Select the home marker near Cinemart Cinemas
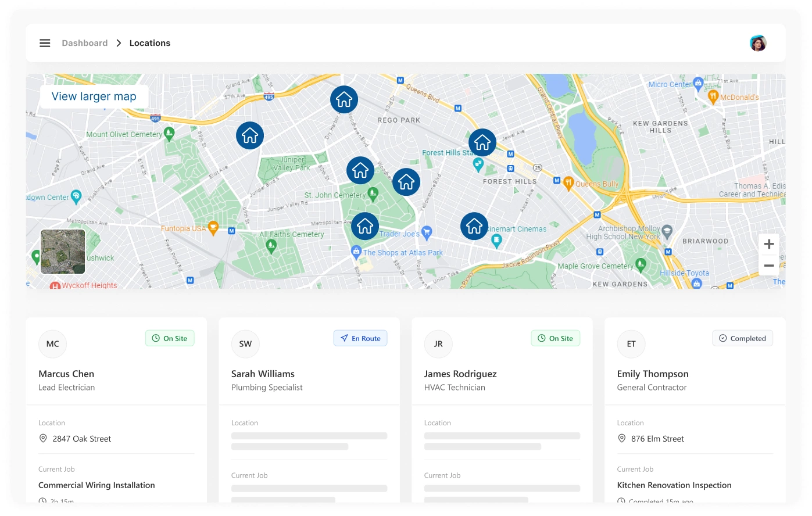The image size is (812, 516). [x=474, y=226]
